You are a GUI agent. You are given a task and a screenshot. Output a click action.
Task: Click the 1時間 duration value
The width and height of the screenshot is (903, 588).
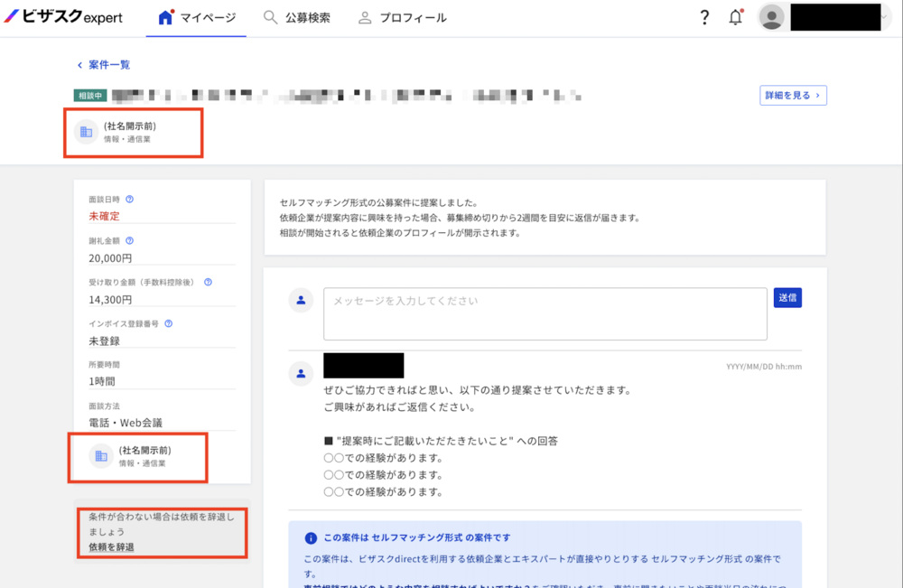102,381
